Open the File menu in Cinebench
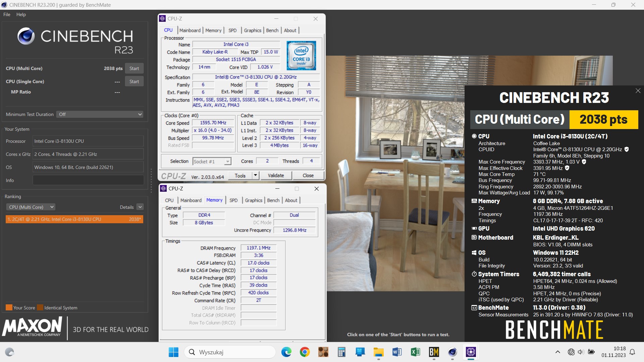644x362 pixels. (7, 14)
